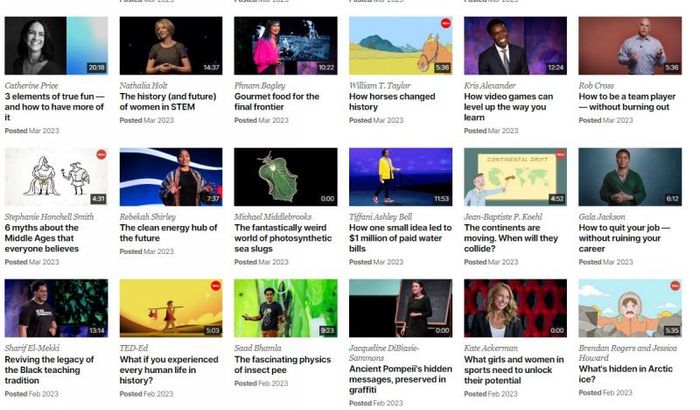Select the sea slug video thumbnail

pos(286,177)
